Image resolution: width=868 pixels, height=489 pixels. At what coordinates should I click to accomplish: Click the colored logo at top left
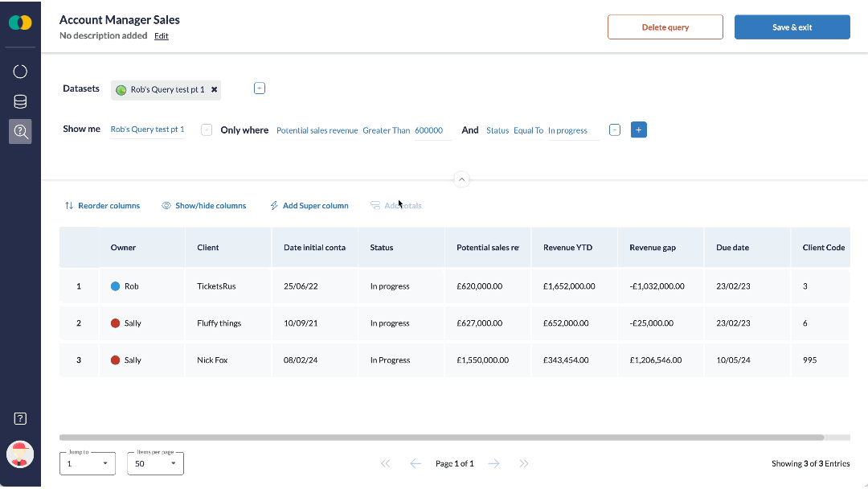(x=20, y=23)
